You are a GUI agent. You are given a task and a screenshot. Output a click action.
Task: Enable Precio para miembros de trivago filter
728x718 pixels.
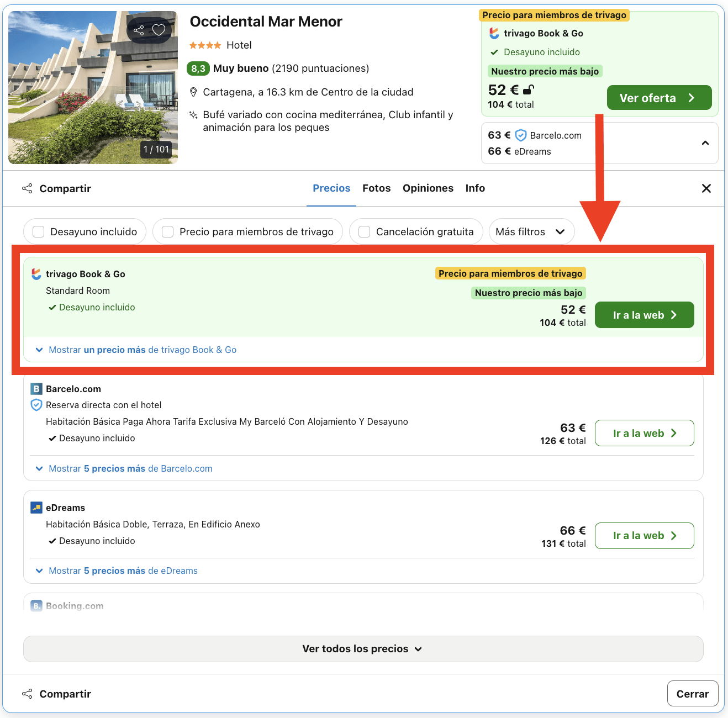[168, 231]
